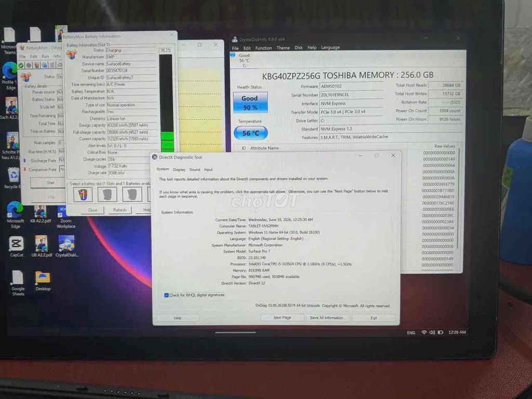Image resolution: width=532 pixels, height=399 pixels.
Task: Click the green checkmark icon in BatteryMon toolbar
Action: (x=21, y=65)
